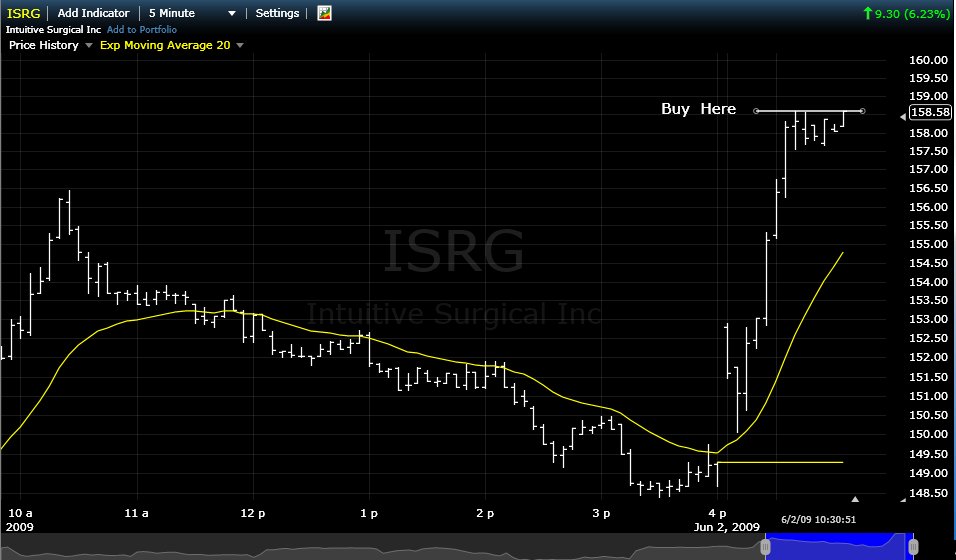Click the small triangle above the timestamp
Screen dimensions: 956x560
(x=855, y=500)
